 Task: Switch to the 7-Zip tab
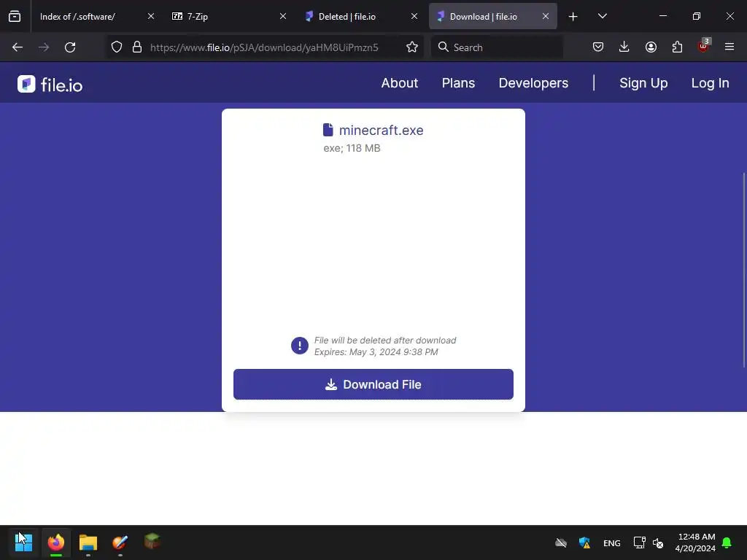tap(229, 16)
